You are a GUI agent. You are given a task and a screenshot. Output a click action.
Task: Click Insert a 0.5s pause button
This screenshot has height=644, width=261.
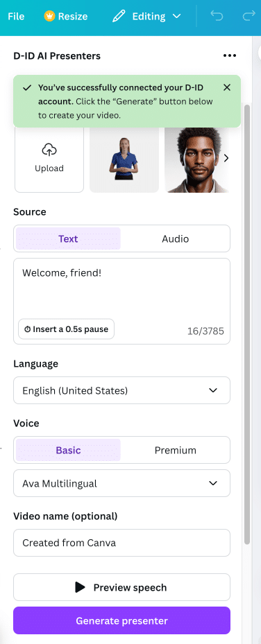(66, 329)
